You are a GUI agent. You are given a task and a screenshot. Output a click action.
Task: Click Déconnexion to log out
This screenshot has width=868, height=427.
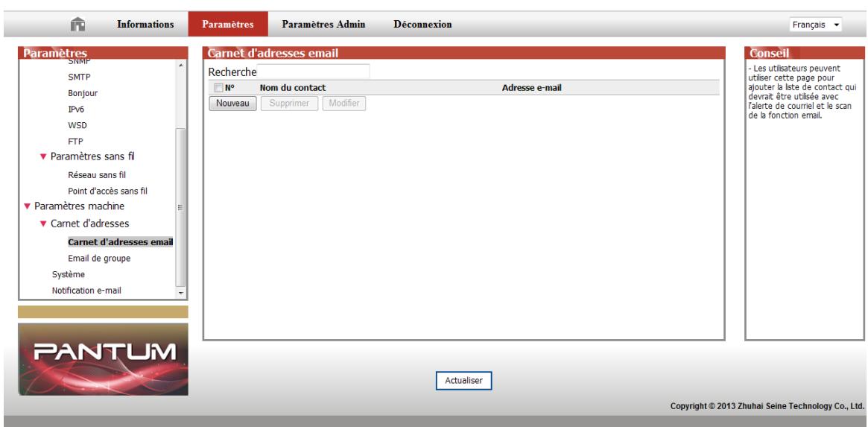click(422, 24)
